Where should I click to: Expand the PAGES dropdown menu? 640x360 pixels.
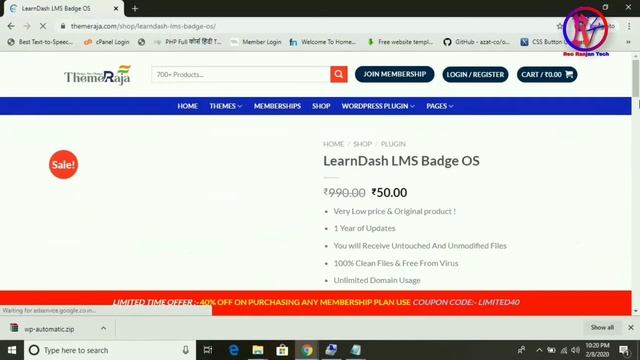point(440,106)
